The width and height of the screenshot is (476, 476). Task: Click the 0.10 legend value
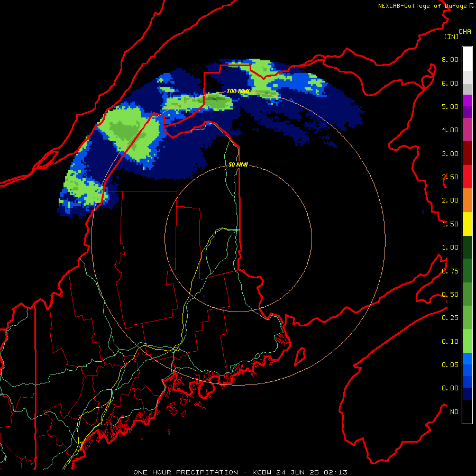450,342
